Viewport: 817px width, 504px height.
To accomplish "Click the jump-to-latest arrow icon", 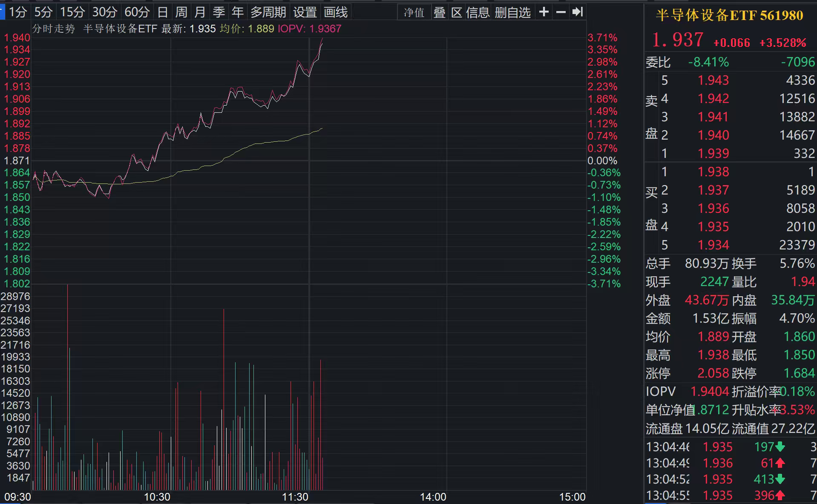I will tap(577, 12).
